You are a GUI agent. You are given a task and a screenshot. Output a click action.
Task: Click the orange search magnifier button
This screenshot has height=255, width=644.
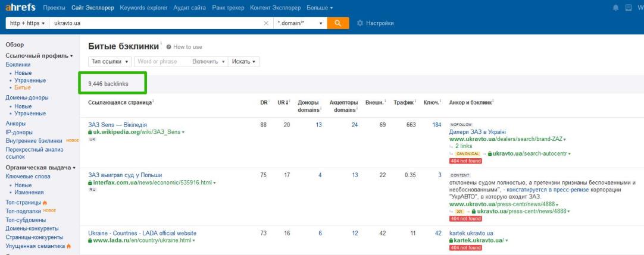[338, 23]
